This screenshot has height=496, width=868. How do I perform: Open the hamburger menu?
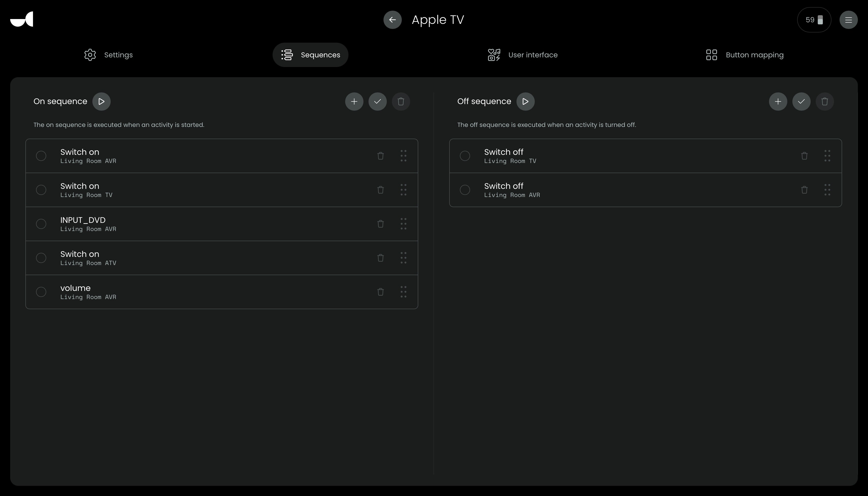848,20
